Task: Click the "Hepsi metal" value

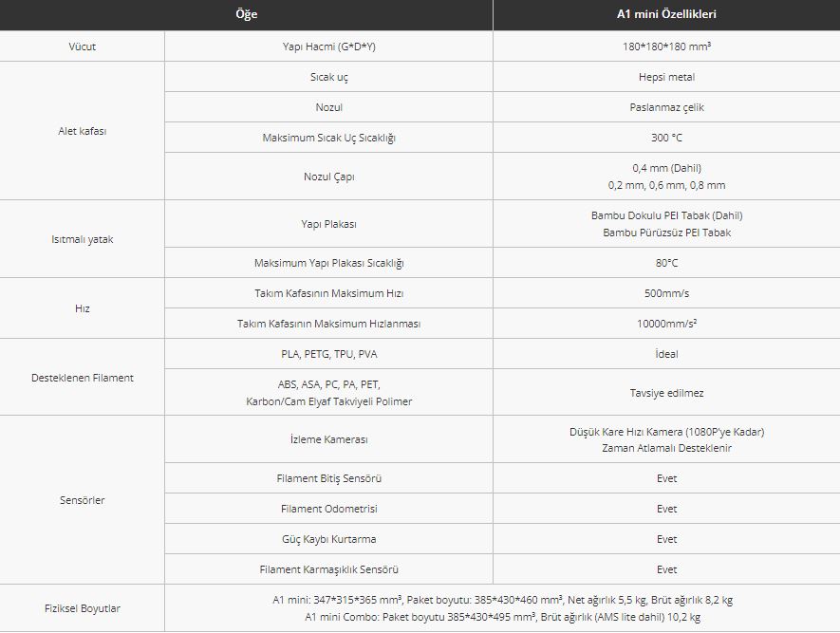Action: [x=666, y=77]
